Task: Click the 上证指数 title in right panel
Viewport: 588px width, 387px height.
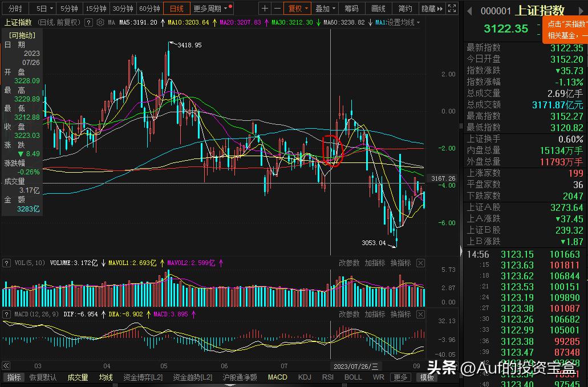Action: pos(540,10)
